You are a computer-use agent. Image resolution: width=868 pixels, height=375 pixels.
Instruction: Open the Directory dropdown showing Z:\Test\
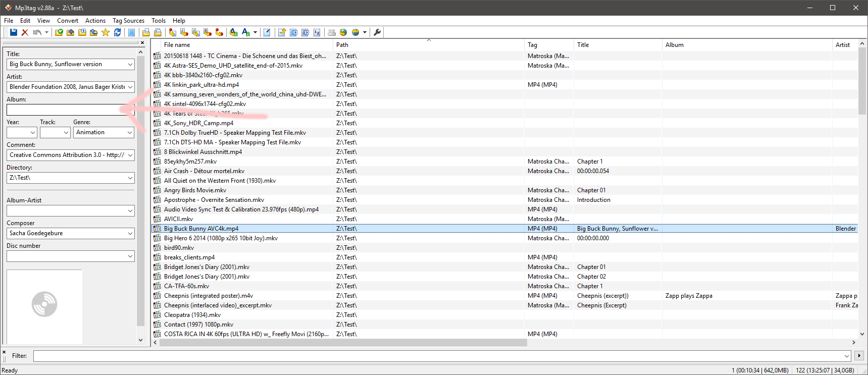tap(130, 178)
